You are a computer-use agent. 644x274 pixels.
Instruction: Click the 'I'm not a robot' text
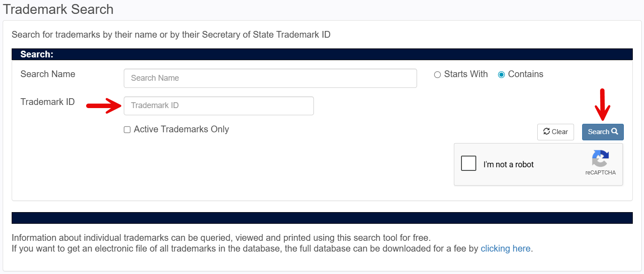509,165
